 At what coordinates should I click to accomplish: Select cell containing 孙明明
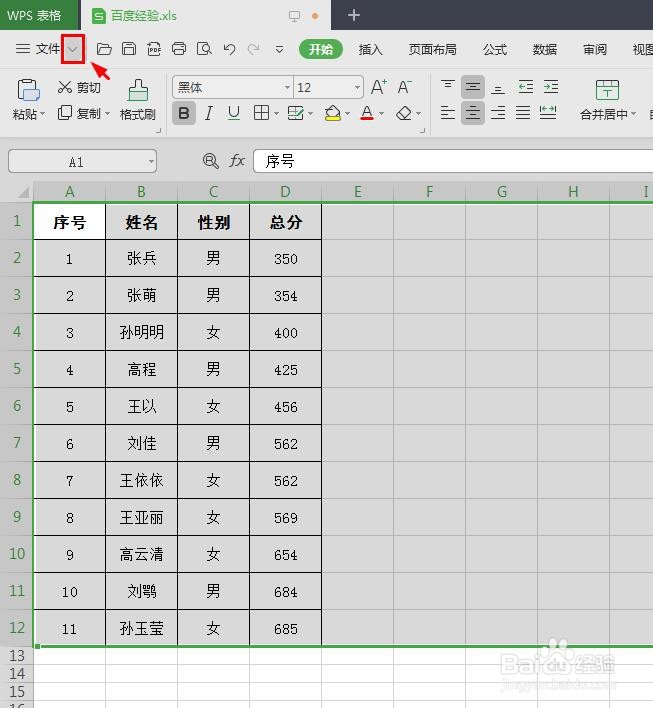point(141,332)
